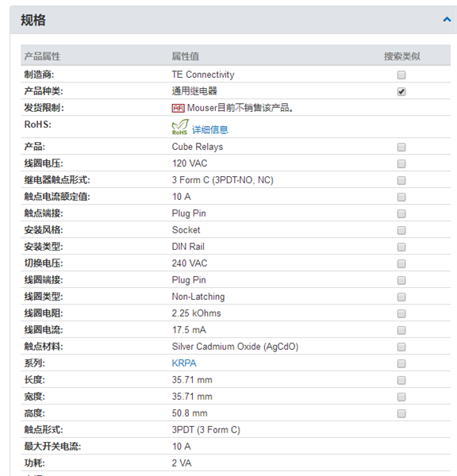Click the 规格 section header
Image resolution: width=457 pixels, height=476 pixels.
(x=233, y=20)
